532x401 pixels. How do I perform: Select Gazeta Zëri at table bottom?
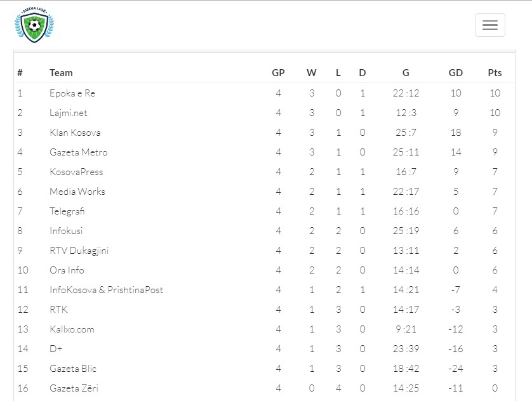pyautogui.click(x=74, y=388)
